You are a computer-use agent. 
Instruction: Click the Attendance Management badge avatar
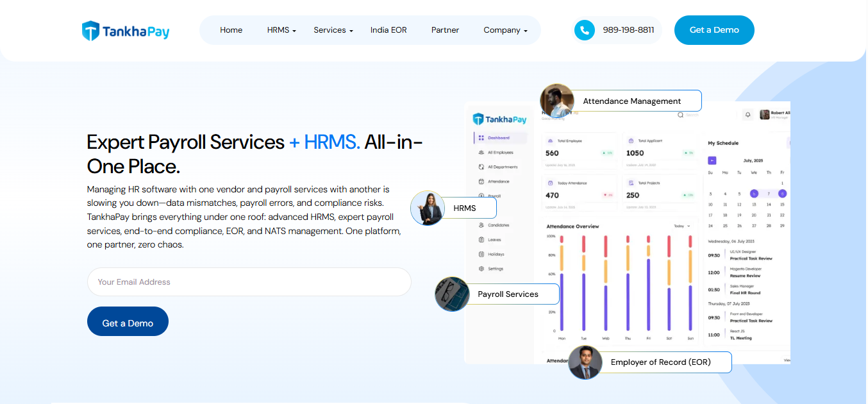[557, 101]
